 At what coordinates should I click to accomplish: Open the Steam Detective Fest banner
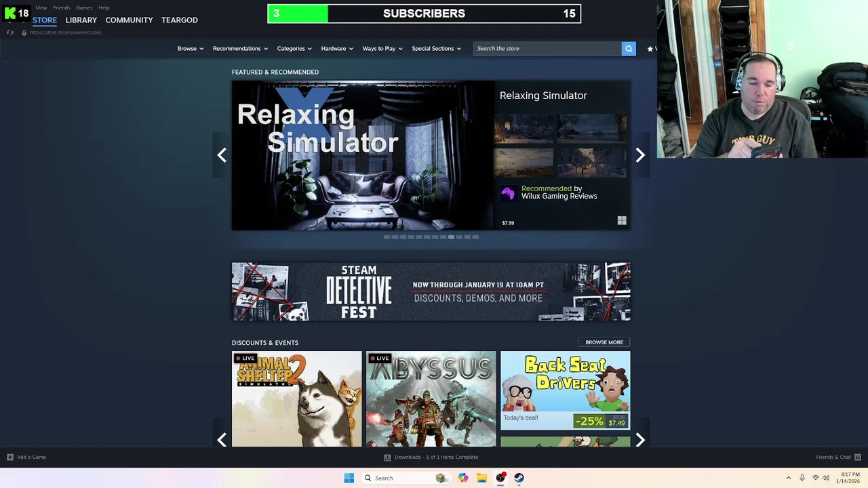tap(431, 291)
